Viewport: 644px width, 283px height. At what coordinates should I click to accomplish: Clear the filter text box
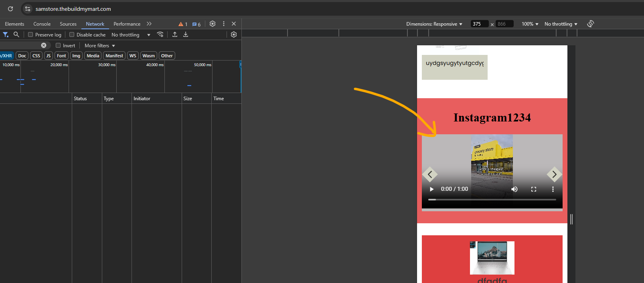coord(44,45)
